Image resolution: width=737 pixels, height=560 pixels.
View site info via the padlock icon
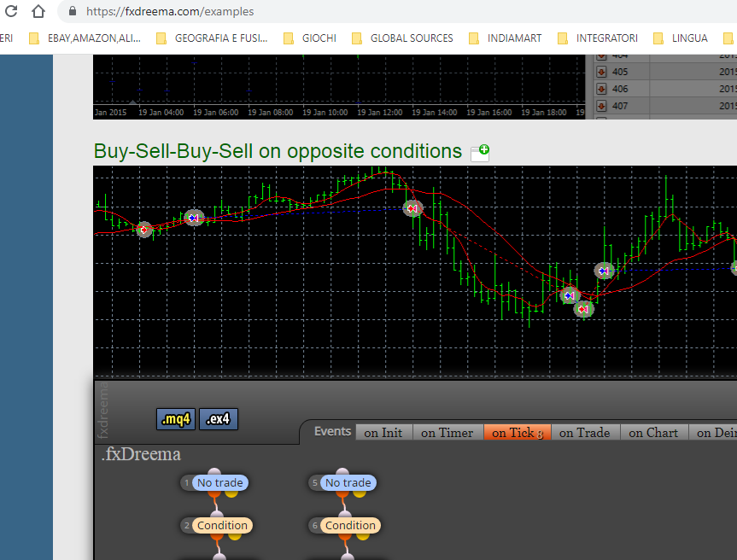73,11
